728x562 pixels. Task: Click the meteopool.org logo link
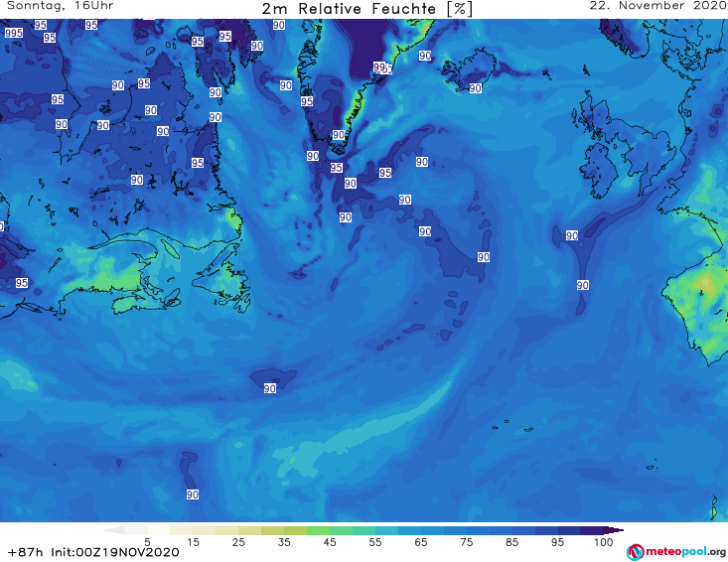(676, 552)
